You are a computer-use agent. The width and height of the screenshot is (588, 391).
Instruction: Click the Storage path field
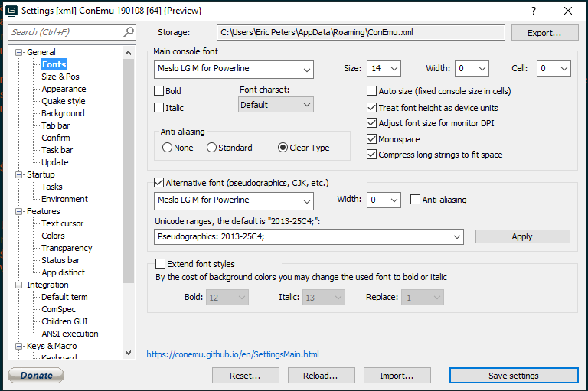point(361,33)
